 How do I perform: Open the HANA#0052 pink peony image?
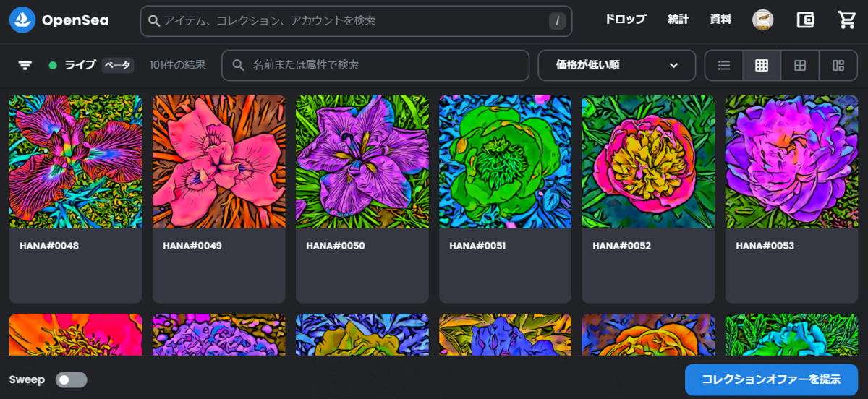click(x=649, y=162)
